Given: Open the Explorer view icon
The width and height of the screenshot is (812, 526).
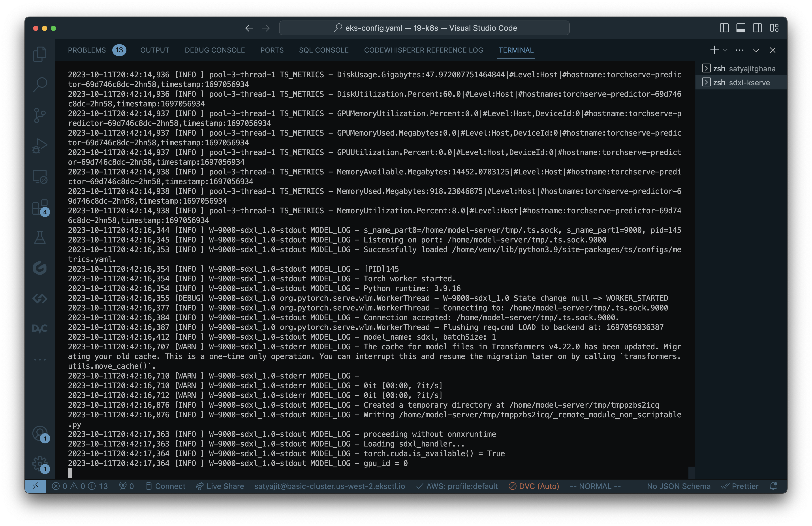Looking at the screenshot, I should (39, 54).
